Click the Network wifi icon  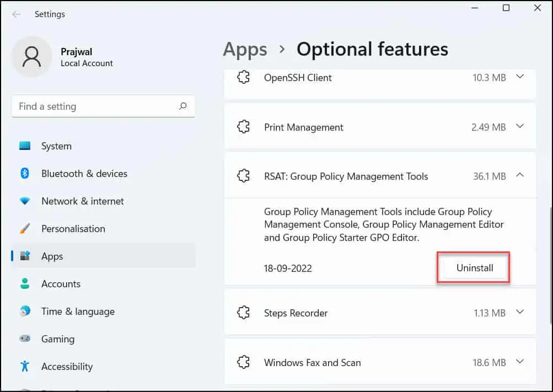point(25,201)
